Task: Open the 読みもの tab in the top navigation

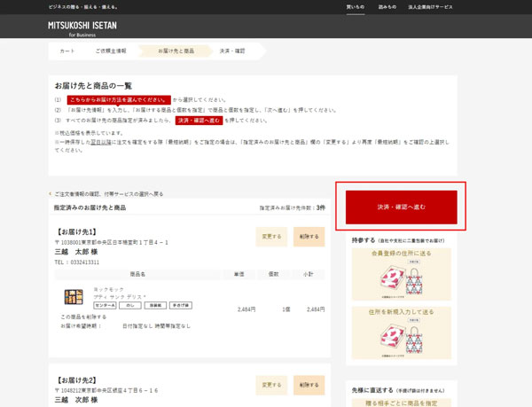Action: 387,7
